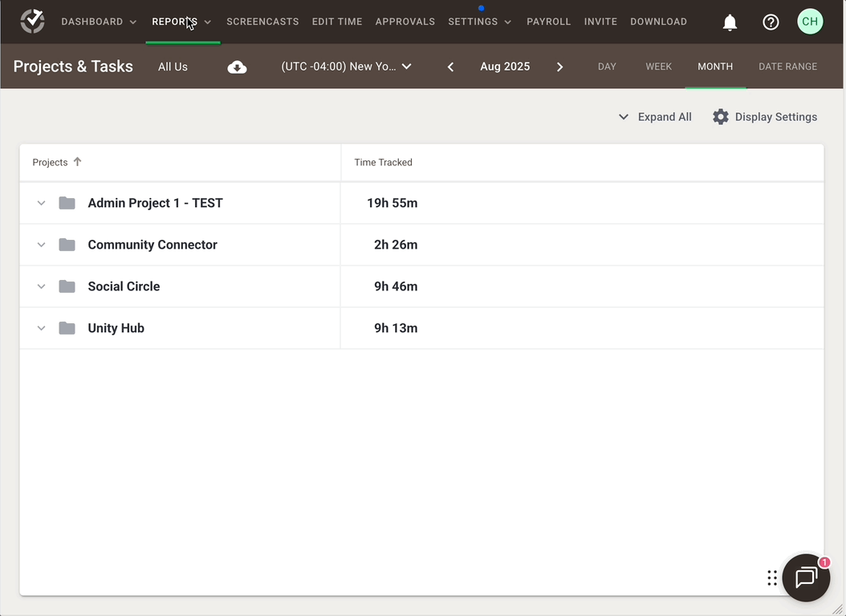Open the Download page

659,22
